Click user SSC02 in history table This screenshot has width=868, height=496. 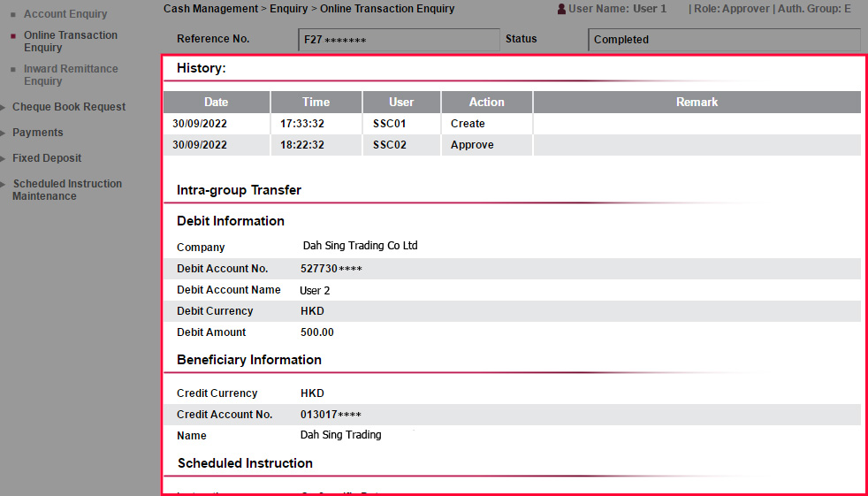[390, 145]
